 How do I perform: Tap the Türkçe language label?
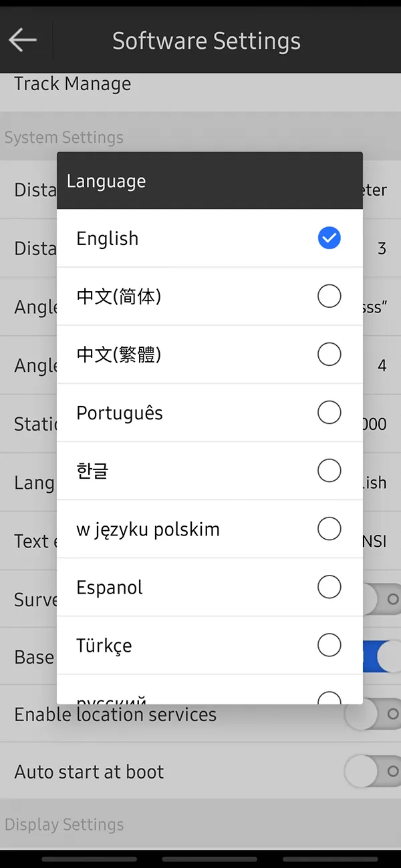point(104,646)
